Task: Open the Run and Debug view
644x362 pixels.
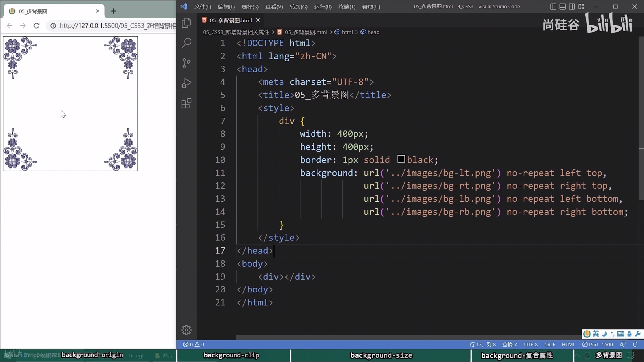Action: coord(186,83)
